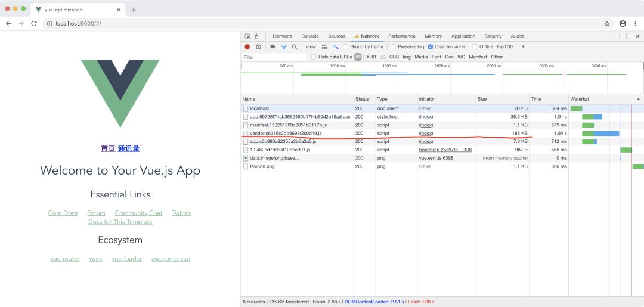Clear the network log
Image resolution: width=644 pixels, height=307 pixels.
(258, 46)
